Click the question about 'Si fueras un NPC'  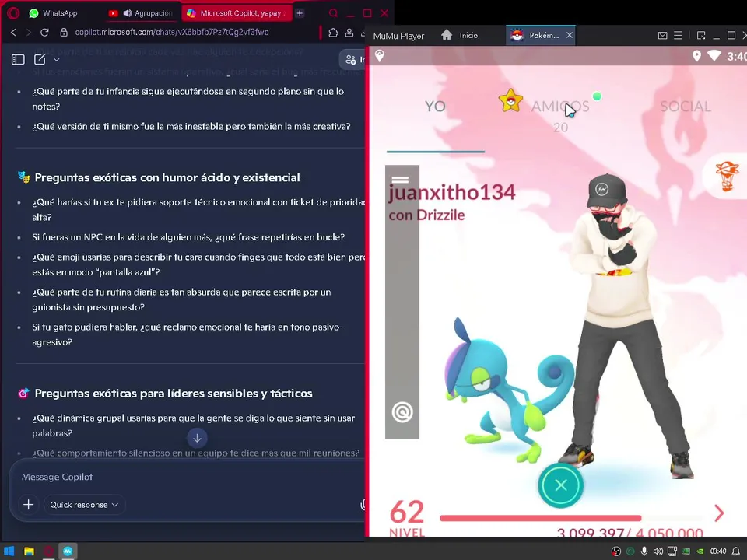(188, 237)
